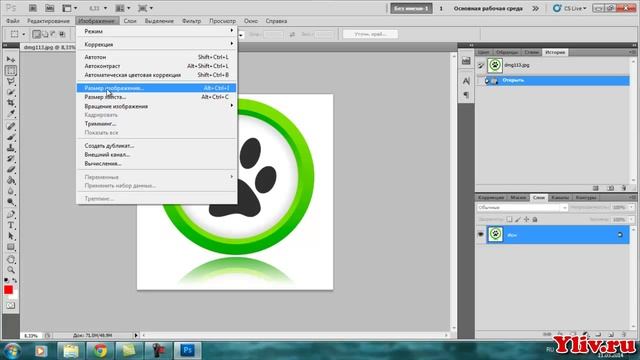
Task: Open the Режим submenu
Action: click(156, 31)
